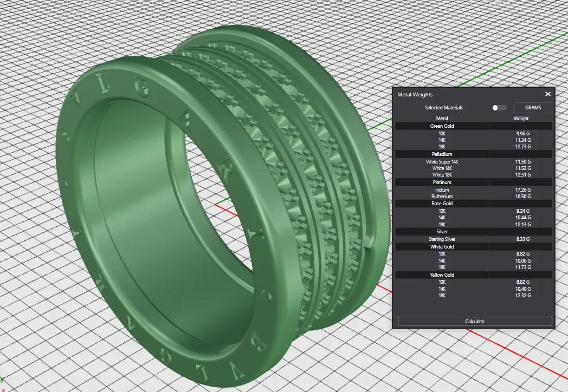This screenshot has width=568, height=392.
Task: Click the 11.34 G weight value
Action: [x=522, y=140]
